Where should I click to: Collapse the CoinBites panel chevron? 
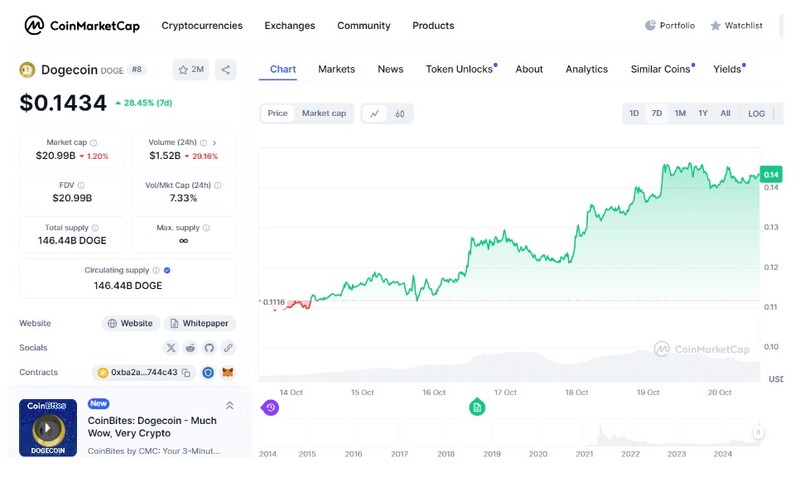coord(230,406)
